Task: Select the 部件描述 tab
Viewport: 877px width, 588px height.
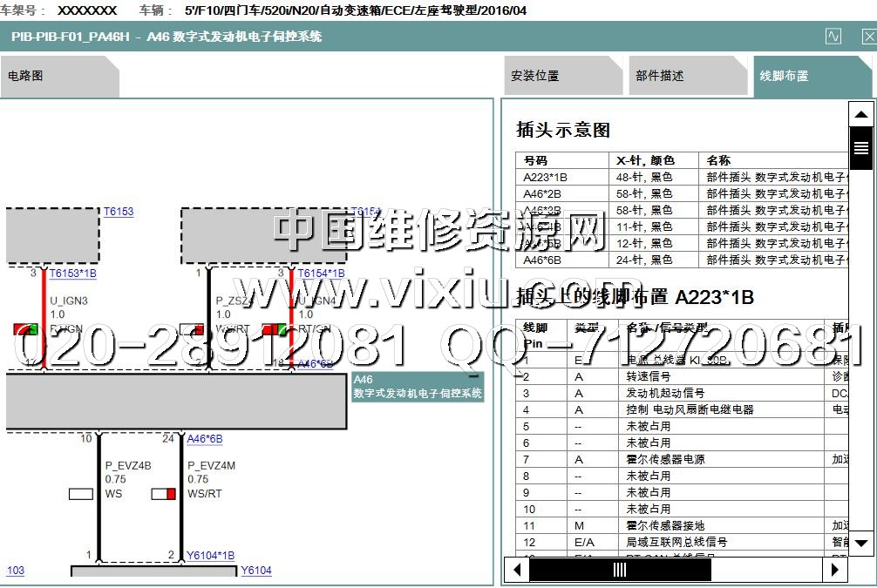Action: point(659,77)
